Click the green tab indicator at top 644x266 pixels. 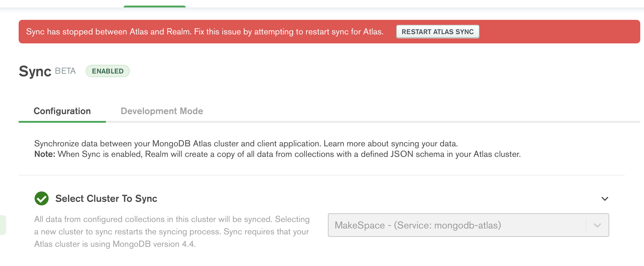[x=155, y=6]
